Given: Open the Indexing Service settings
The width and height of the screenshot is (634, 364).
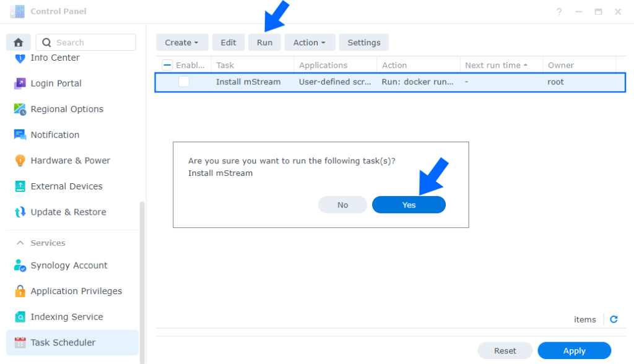Looking at the screenshot, I should point(66,316).
